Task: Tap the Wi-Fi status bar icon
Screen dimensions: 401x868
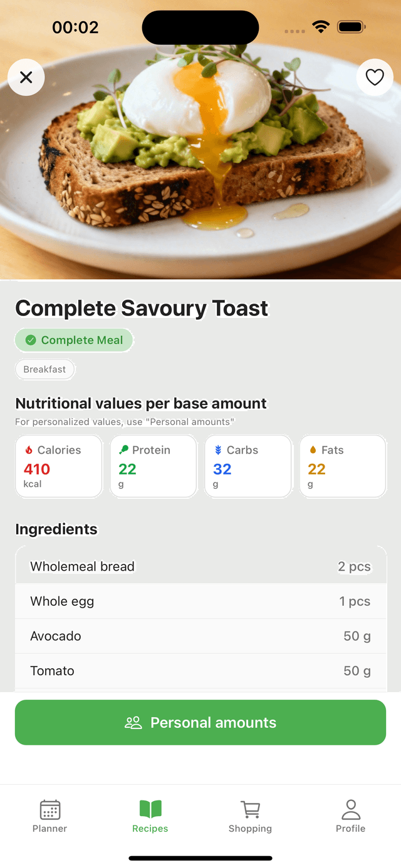Action: tap(321, 27)
